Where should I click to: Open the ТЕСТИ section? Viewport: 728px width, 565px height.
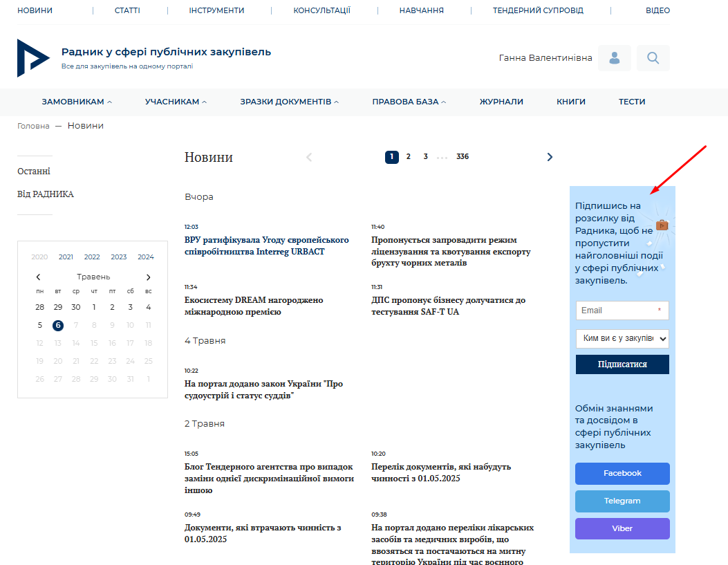[x=631, y=102]
